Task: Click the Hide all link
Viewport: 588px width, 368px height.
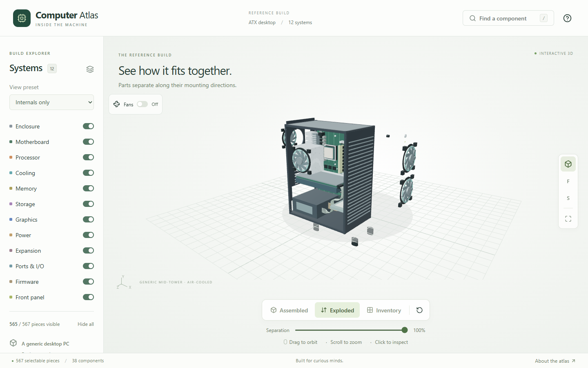Action: [86, 324]
